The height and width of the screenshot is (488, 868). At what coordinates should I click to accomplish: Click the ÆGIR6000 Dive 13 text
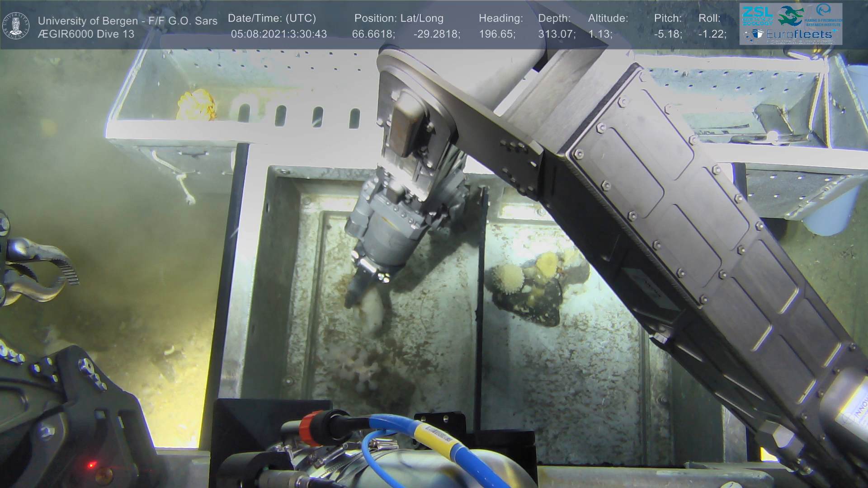point(86,34)
